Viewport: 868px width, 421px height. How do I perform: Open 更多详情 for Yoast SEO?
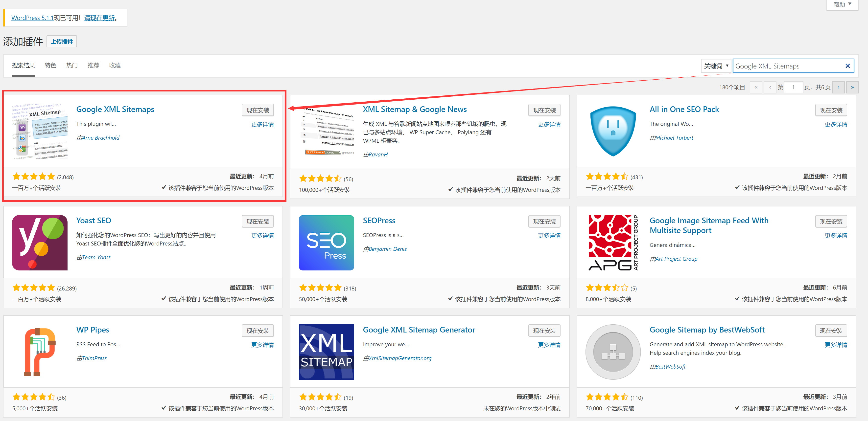click(x=262, y=235)
